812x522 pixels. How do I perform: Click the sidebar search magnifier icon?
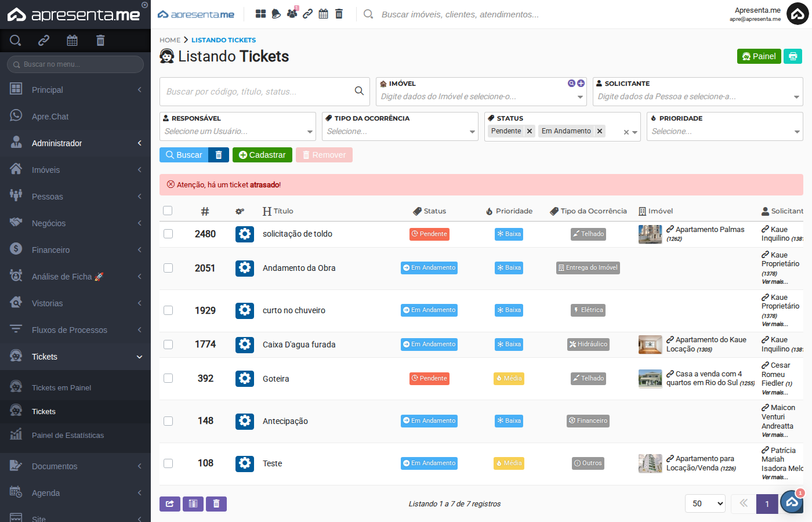pyautogui.click(x=16, y=41)
